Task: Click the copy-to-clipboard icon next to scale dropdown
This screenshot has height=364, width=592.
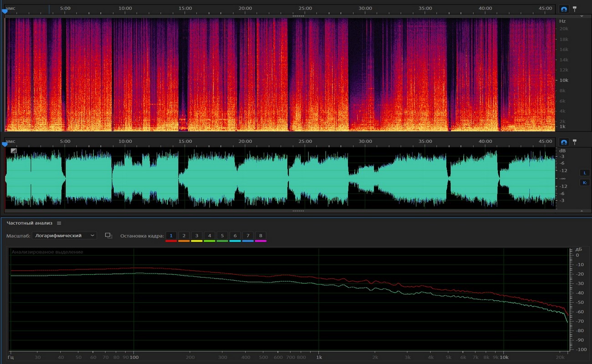Action: (x=108, y=235)
